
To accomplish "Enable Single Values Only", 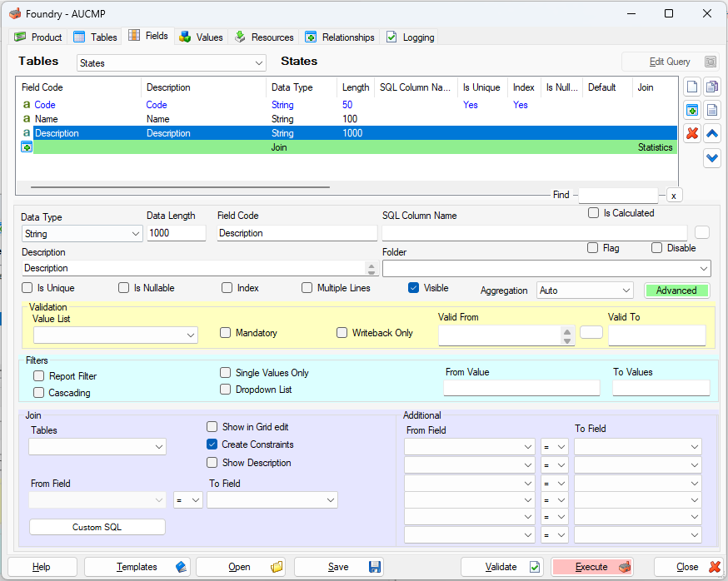I will point(225,373).
